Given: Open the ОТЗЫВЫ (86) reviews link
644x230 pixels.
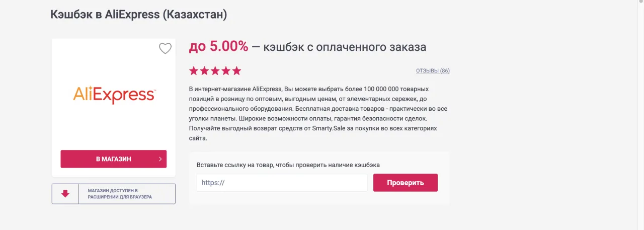Looking at the screenshot, I should (433, 71).
